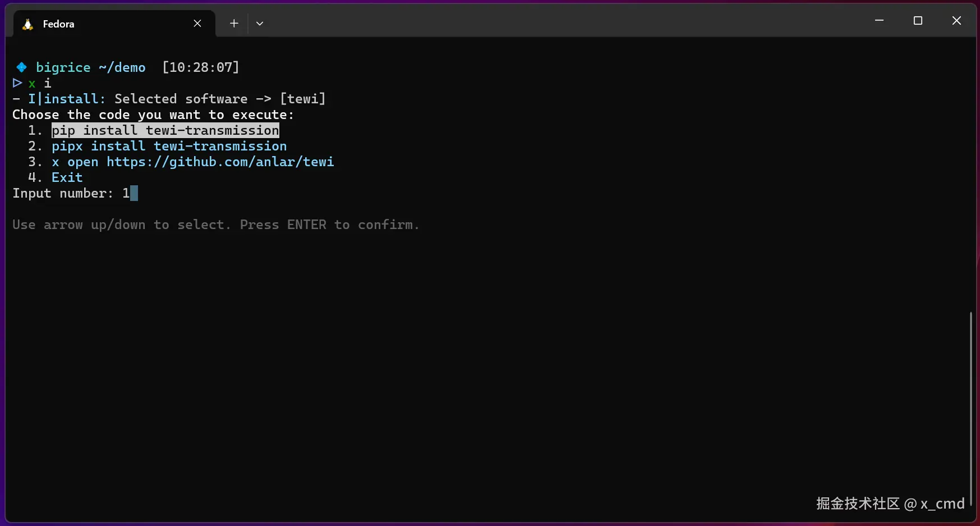This screenshot has width=980, height=526.
Task: Click the 'Choose the code you want to execute' line
Action: tap(153, 115)
